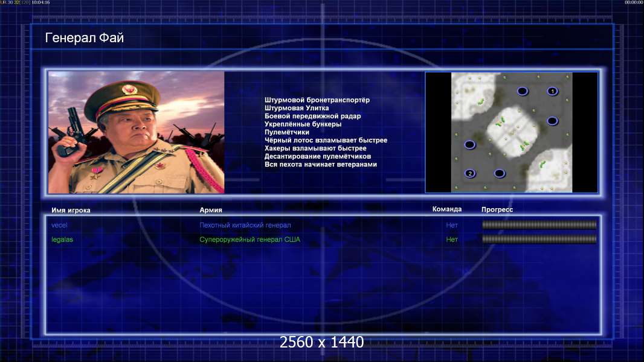Click the 'Команда' column header
Screen dimensions: 644x362
pyautogui.click(x=447, y=209)
